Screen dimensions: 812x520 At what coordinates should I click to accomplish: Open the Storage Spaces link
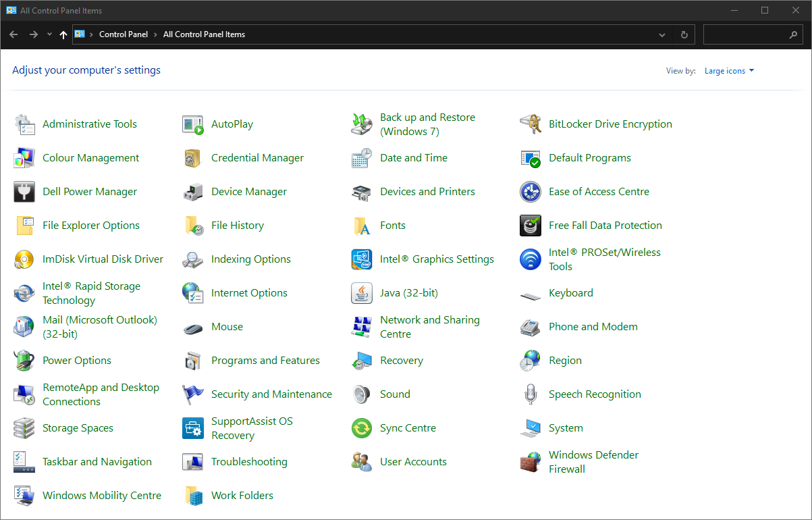tap(78, 428)
